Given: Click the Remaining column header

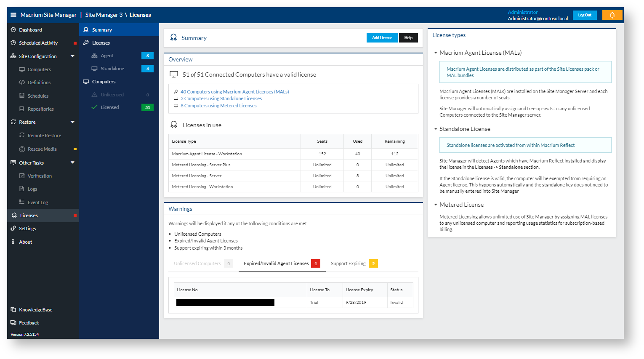Looking at the screenshot, I should [x=395, y=141].
